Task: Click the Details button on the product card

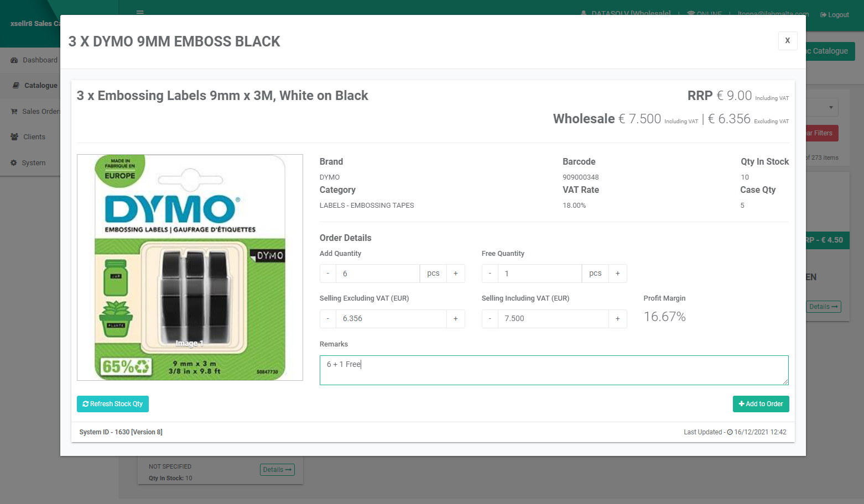Action: (277, 469)
